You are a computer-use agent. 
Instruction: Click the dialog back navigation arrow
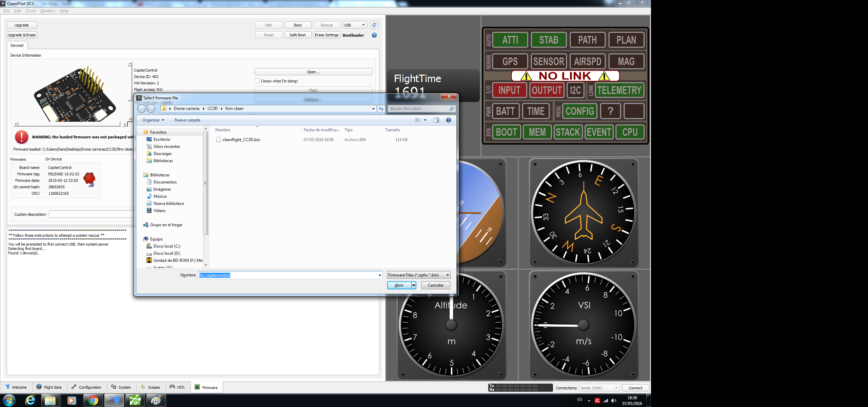click(x=142, y=109)
